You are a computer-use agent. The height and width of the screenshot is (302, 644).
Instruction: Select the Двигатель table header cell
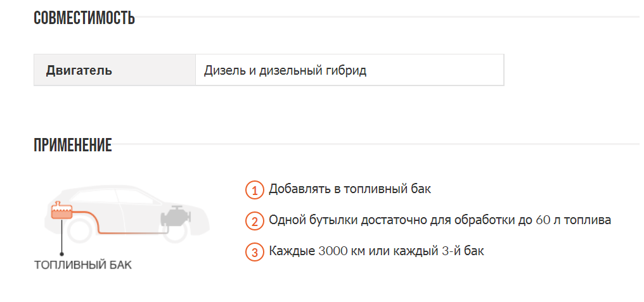pyautogui.click(x=79, y=70)
